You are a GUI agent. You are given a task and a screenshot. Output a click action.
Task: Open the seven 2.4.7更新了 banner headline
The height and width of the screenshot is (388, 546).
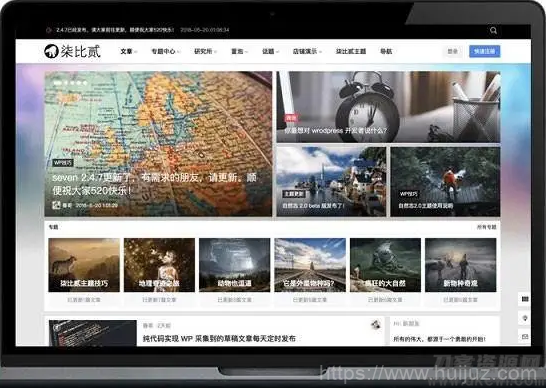click(x=154, y=184)
